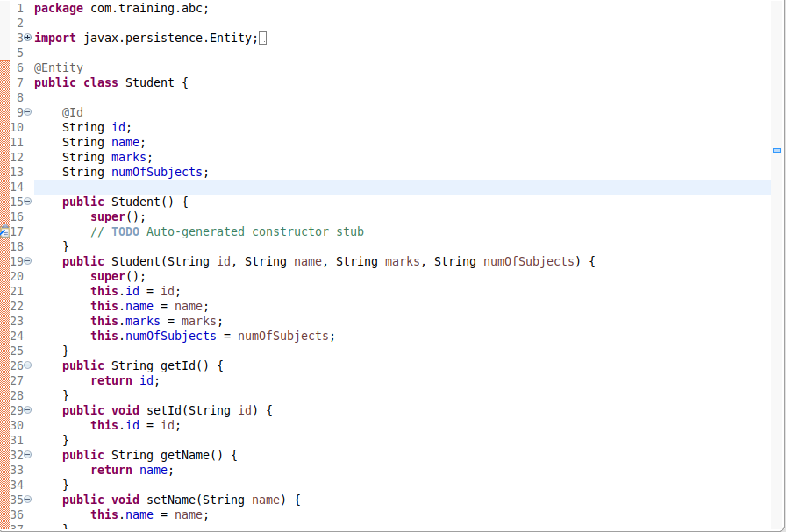Collapse the getName method
This screenshot has width=786, height=532.
[26, 455]
